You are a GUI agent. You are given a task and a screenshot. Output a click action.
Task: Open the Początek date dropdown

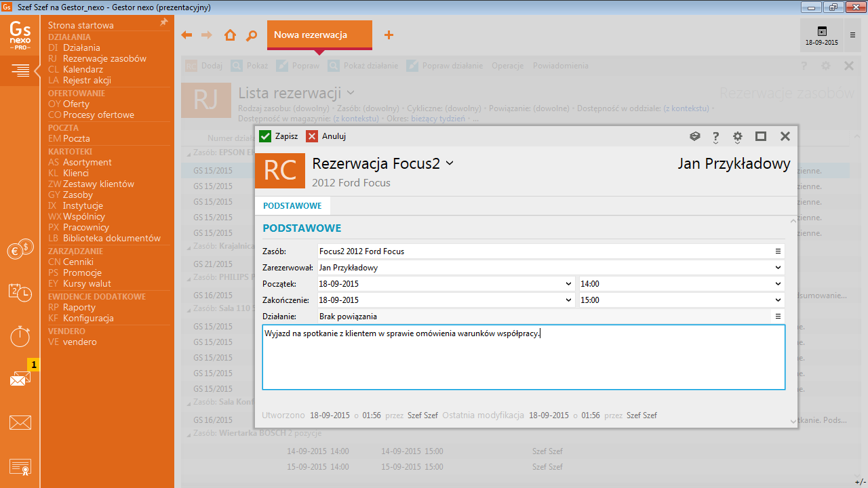tap(568, 284)
